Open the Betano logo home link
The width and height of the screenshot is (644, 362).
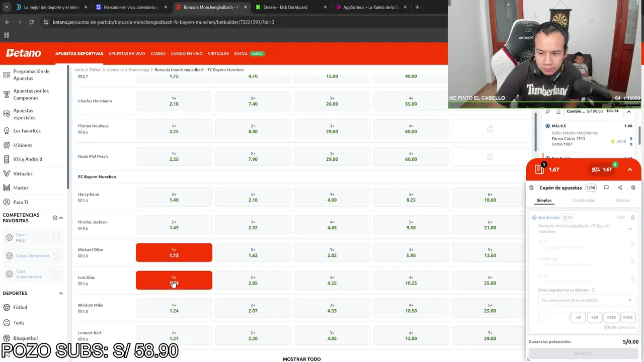(x=23, y=53)
